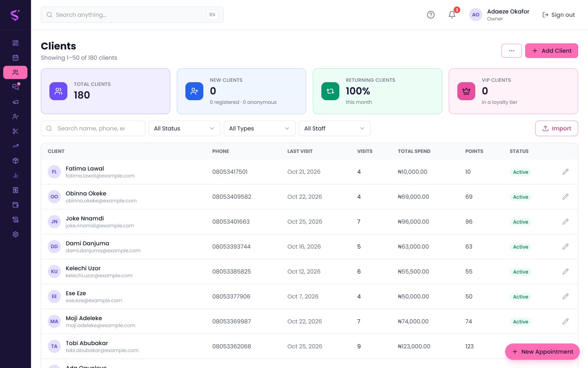Screen dimensions: 588x368
Task: Focus the search name, phone field
Action: [x=93, y=128]
